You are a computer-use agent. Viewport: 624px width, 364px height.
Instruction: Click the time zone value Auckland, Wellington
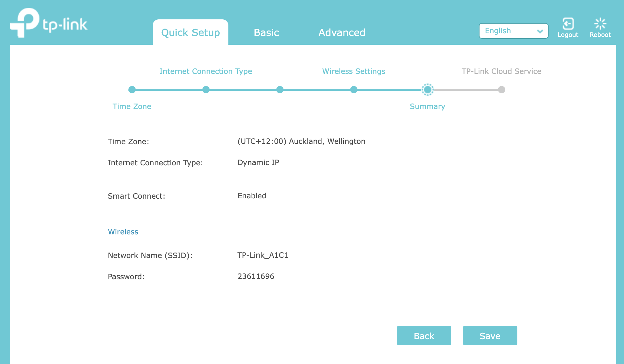click(x=301, y=141)
